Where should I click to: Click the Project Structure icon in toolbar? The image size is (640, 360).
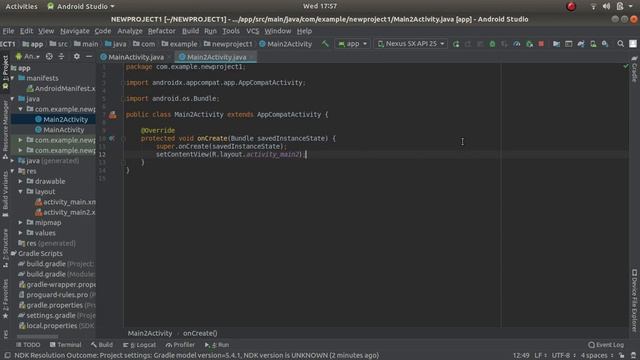pos(556,44)
